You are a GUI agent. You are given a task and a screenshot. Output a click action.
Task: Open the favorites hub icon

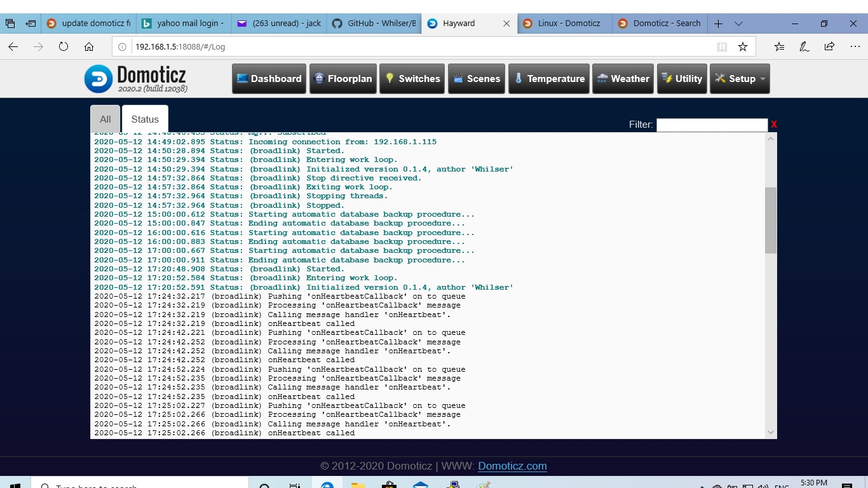tap(780, 46)
